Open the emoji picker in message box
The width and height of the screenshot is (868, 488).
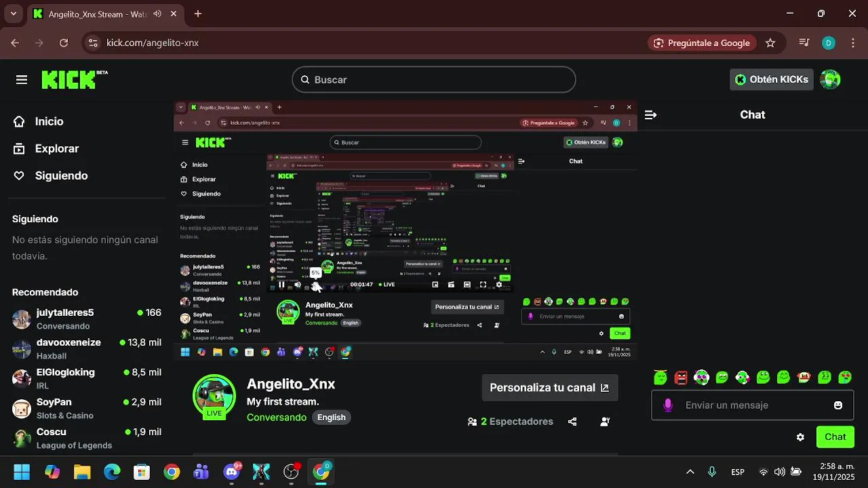click(x=838, y=405)
